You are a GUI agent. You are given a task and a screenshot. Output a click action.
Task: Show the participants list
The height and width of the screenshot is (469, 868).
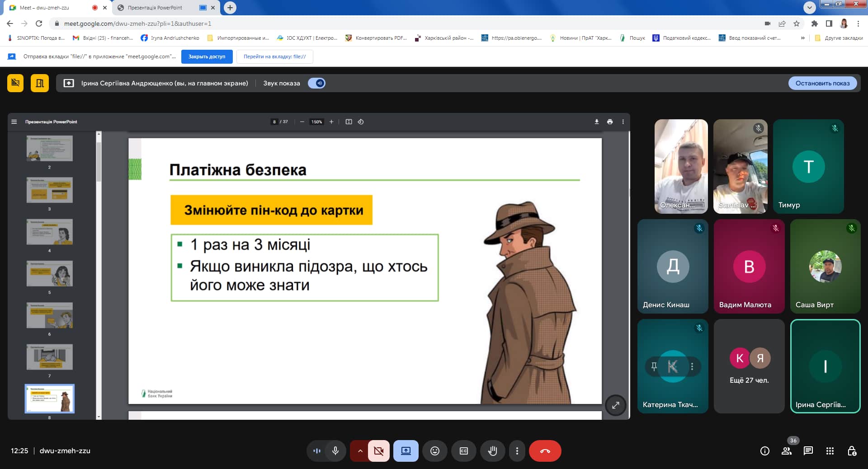[x=787, y=451]
